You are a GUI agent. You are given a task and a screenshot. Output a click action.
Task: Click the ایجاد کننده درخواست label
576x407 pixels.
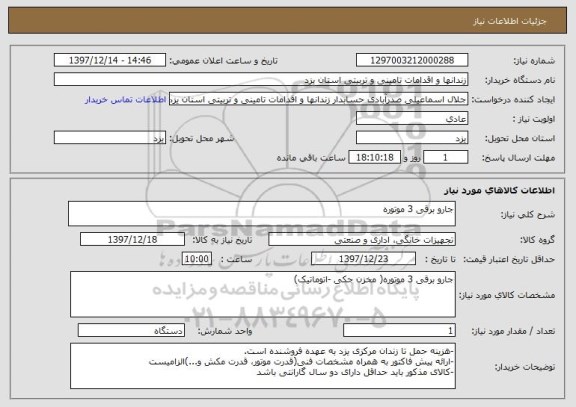coord(513,100)
